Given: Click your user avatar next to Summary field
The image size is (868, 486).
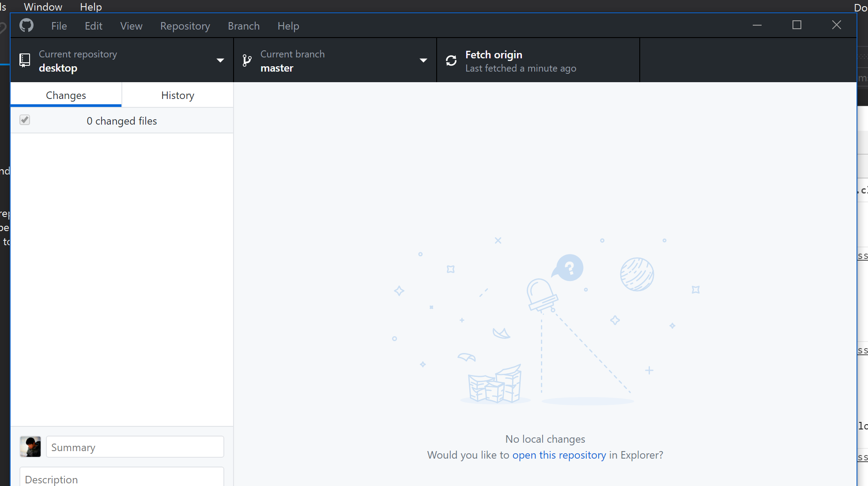Looking at the screenshot, I should [x=30, y=447].
